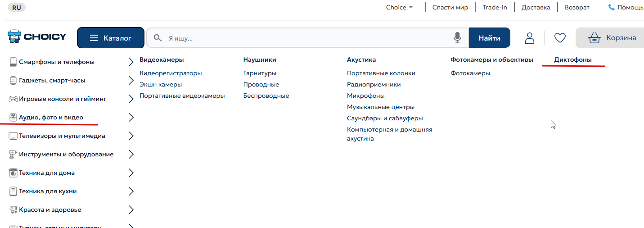Click the Найти search button
This screenshot has width=644, height=228.
click(490, 38)
